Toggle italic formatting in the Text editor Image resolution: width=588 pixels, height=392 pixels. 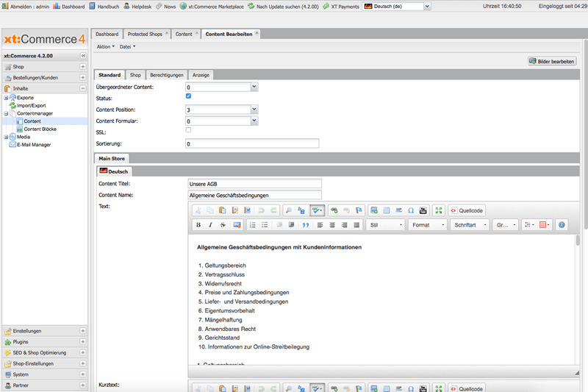(x=210, y=225)
